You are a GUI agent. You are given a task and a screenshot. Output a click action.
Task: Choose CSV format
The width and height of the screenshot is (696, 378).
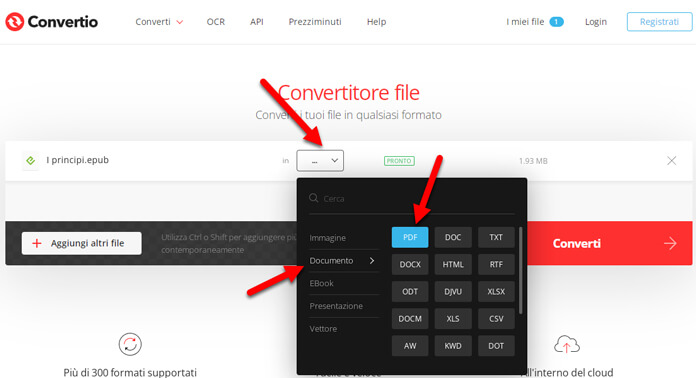(x=496, y=319)
